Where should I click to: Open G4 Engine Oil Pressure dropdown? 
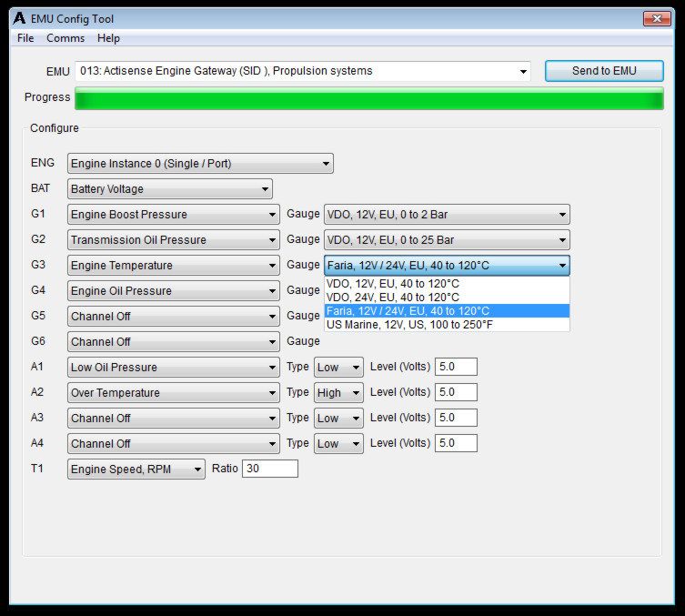pos(174,291)
